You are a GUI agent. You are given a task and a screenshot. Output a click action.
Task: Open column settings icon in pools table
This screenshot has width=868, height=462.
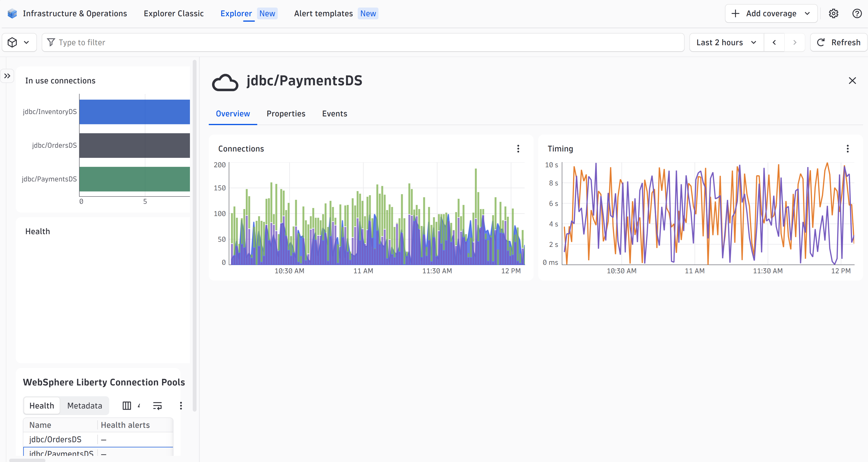(127, 405)
